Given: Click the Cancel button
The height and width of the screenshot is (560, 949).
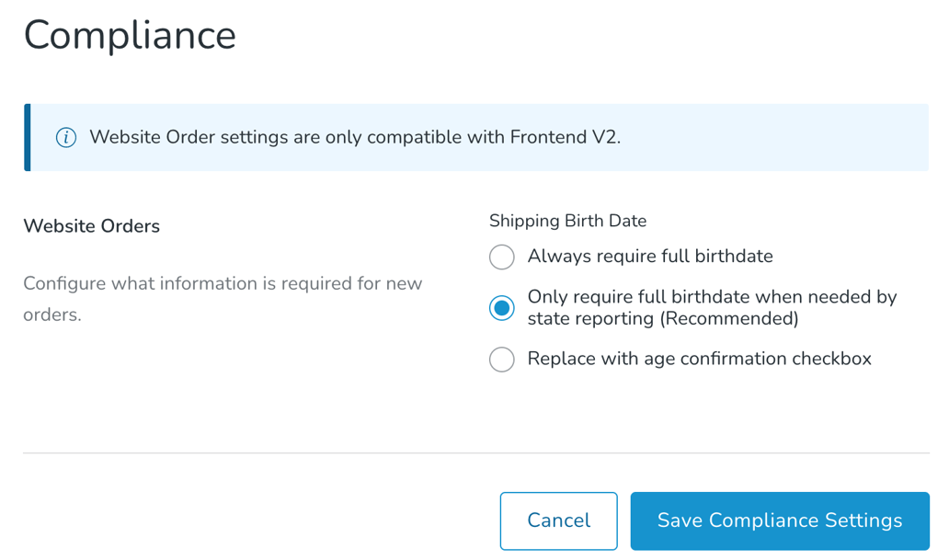Looking at the screenshot, I should coord(558,520).
